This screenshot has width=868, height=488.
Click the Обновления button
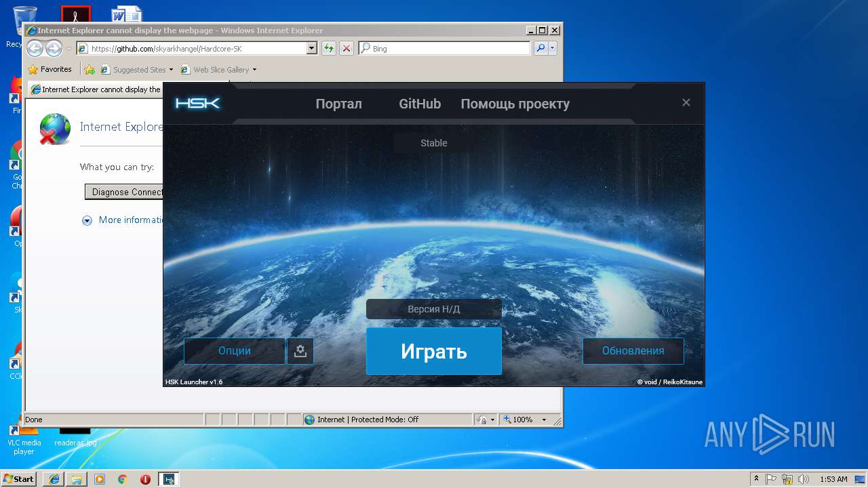633,351
